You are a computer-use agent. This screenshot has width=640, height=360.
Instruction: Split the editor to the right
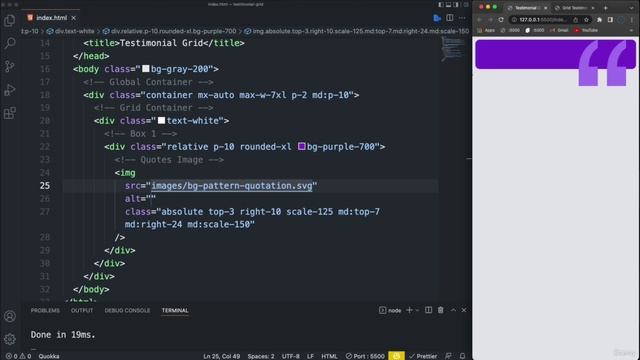[x=450, y=18]
